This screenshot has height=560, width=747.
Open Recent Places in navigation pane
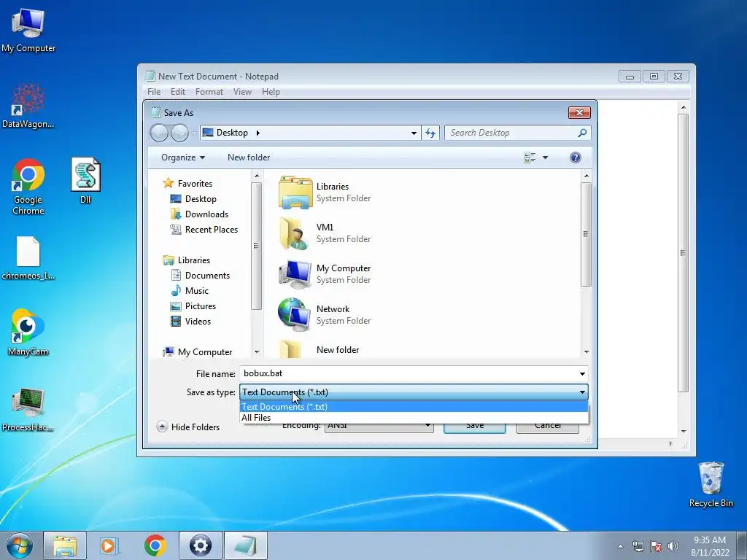click(x=204, y=230)
